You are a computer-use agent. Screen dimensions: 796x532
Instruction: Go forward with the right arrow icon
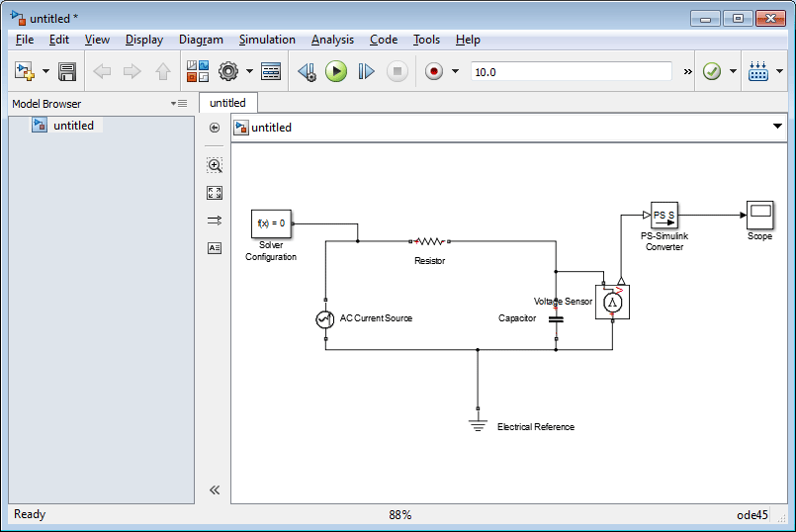pyautogui.click(x=132, y=71)
